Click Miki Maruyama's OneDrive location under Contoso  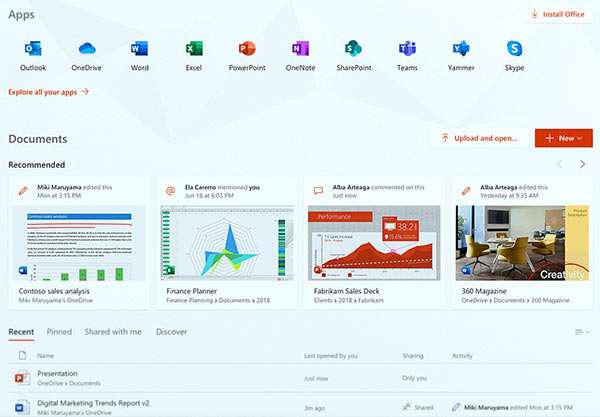click(x=55, y=301)
